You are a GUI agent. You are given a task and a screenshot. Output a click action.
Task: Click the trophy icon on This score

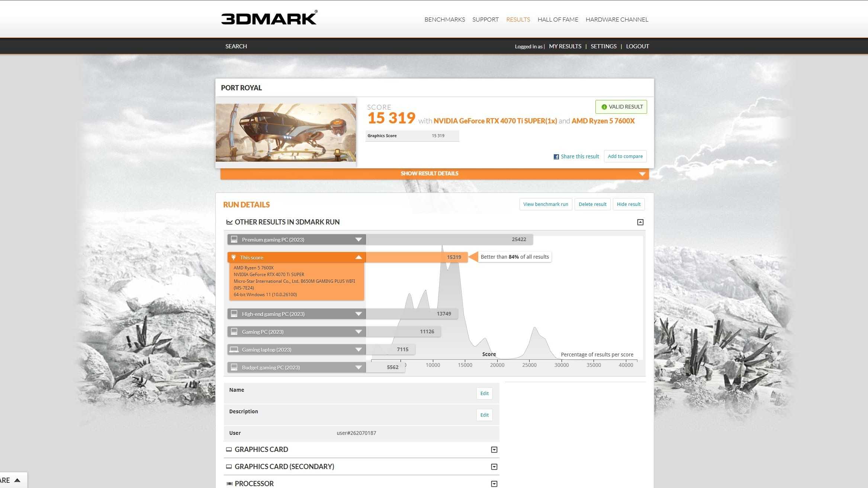[234, 257]
